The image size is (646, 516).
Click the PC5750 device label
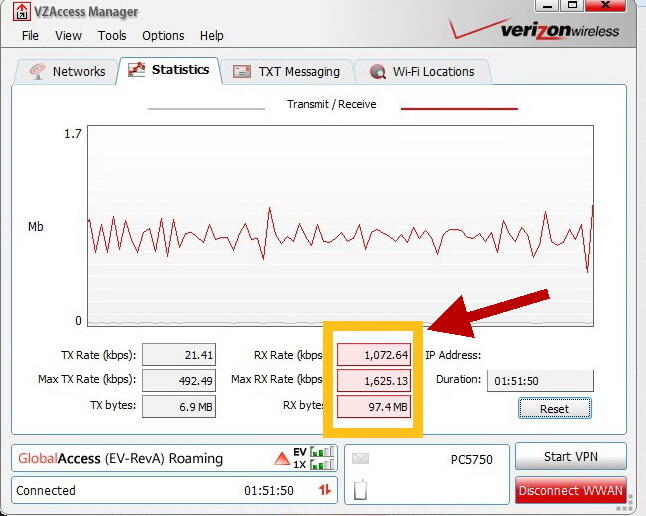472,459
